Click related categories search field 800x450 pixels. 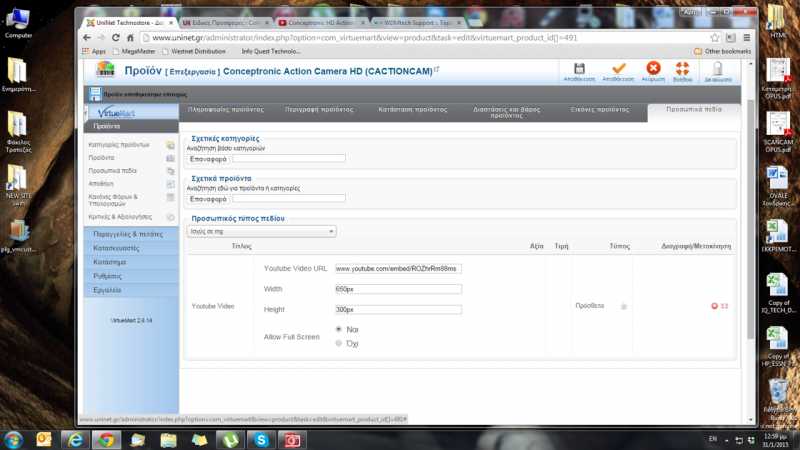(x=289, y=159)
